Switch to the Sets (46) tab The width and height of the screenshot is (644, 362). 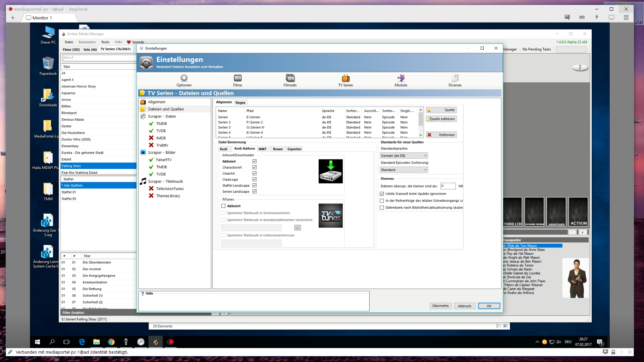pos(90,49)
